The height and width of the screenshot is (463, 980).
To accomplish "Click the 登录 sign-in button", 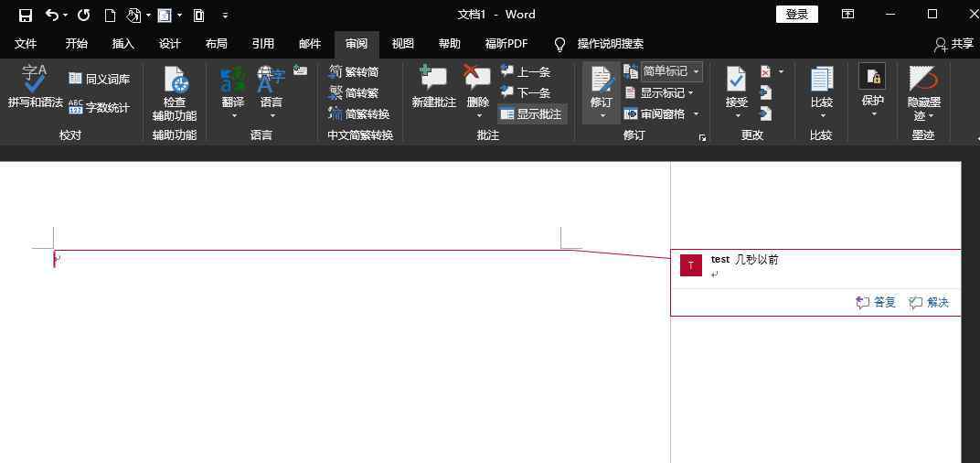I will tap(797, 15).
